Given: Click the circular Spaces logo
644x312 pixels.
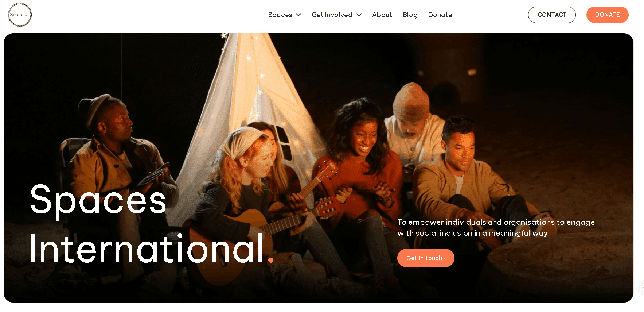Looking at the screenshot, I should 20,15.
